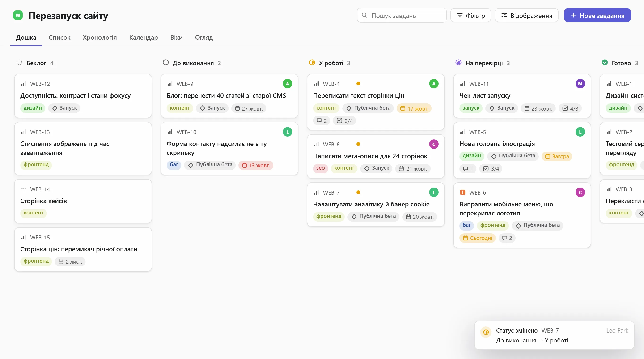Click the In-progress half-circle status icon
The height and width of the screenshot is (359, 644).
click(312, 63)
